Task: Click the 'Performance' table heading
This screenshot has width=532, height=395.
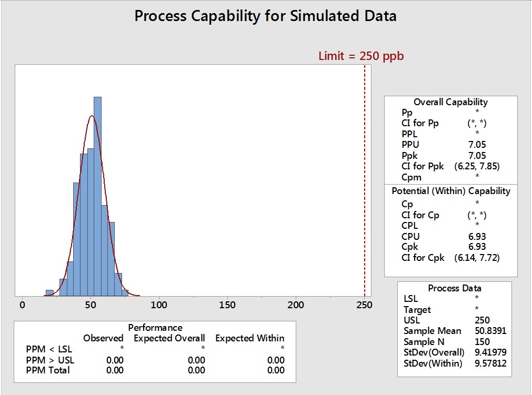Action: coord(155,327)
